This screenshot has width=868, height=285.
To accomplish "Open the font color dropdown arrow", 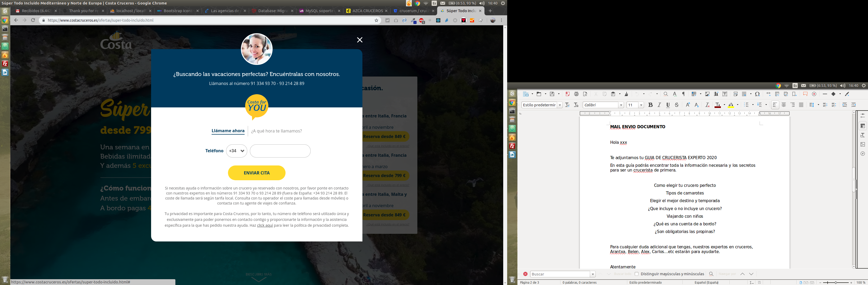I will [x=724, y=105].
